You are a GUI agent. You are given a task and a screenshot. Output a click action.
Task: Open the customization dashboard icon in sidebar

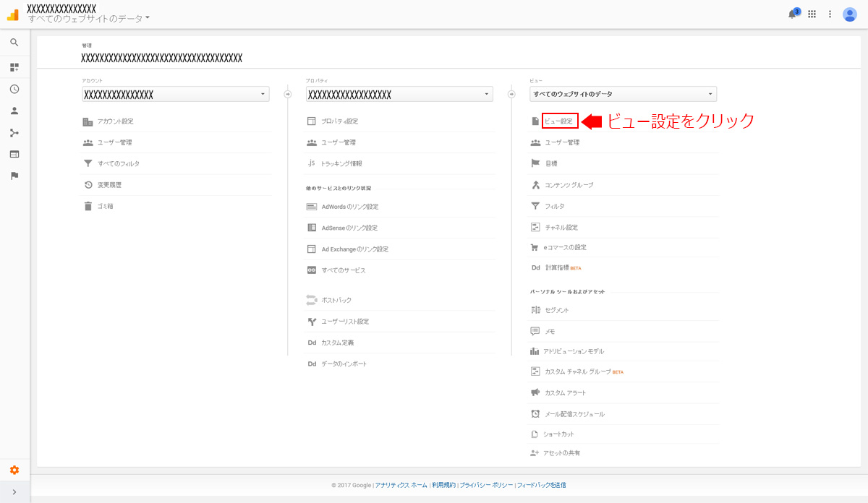click(x=14, y=67)
